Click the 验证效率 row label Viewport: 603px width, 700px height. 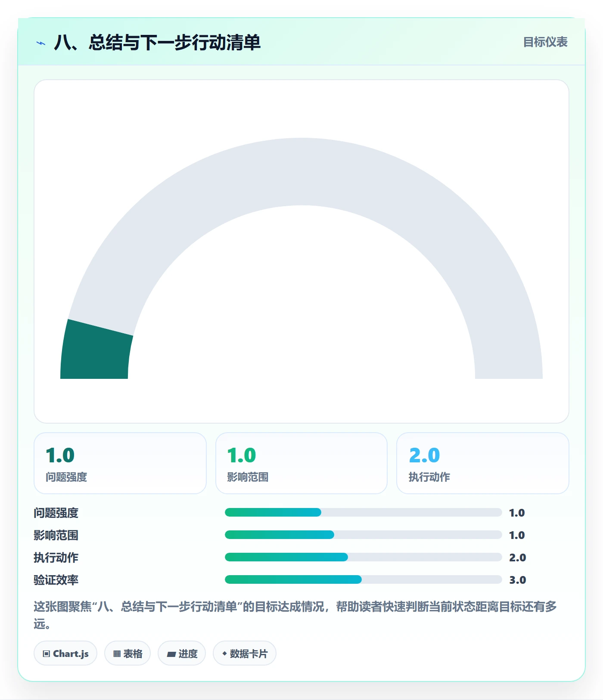pos(56,580)
